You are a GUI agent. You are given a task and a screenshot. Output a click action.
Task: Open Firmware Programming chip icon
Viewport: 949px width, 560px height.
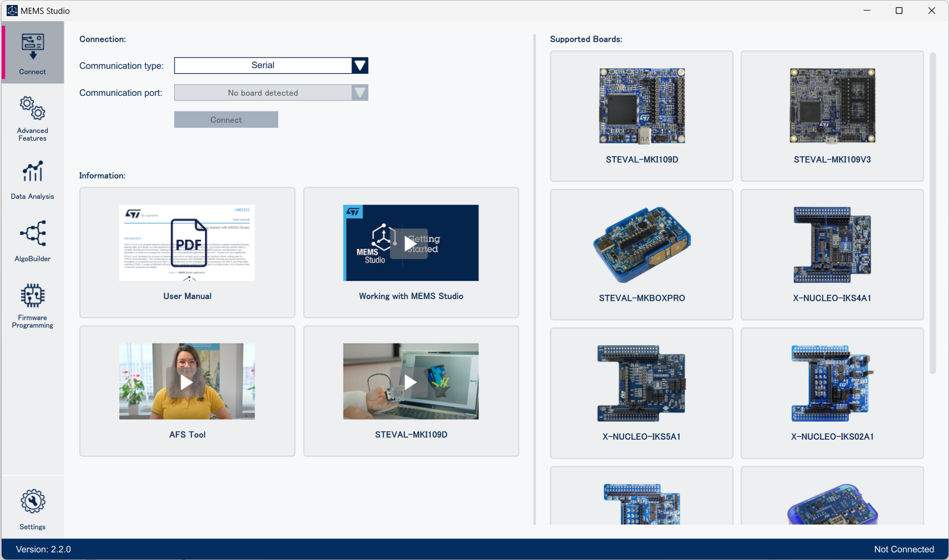[x=33, y=296]
